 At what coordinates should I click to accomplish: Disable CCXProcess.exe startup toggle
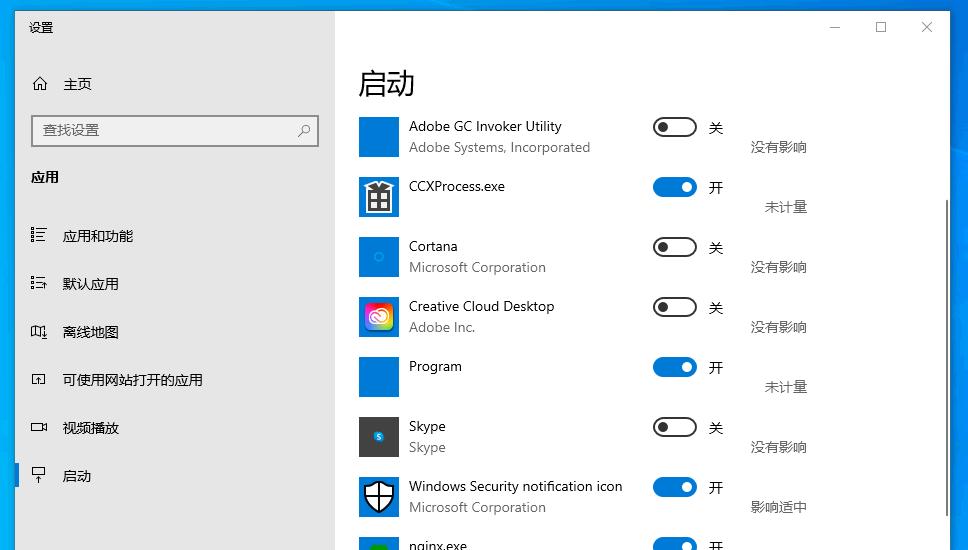click(x=675, y=187)
